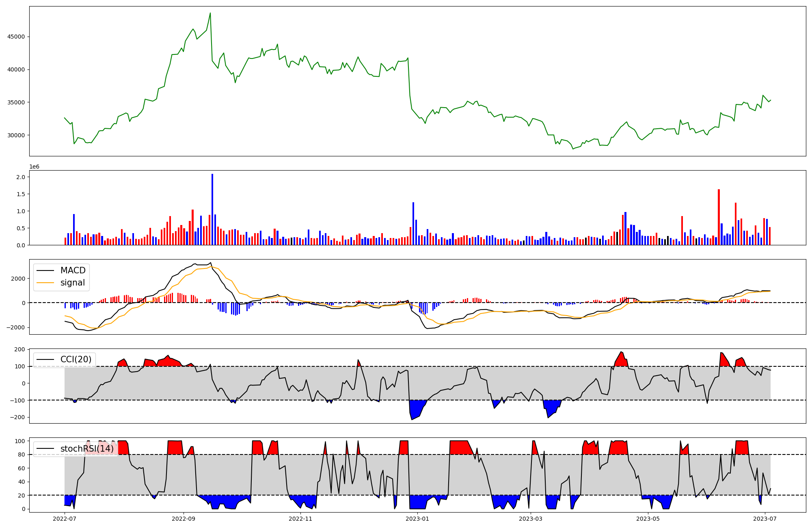Click the tallest blue volume bar
812x528 pixels.
pos(212,209)
